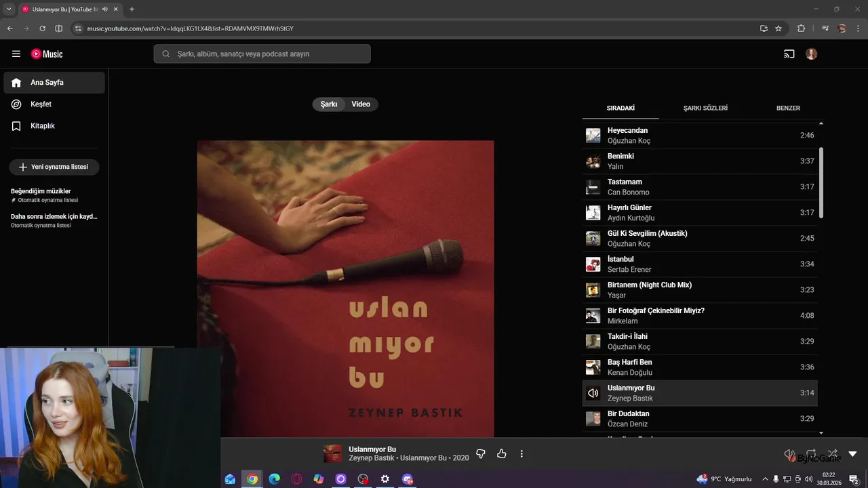Play Heyecandan by Oğuzhan Koç
Screen dimensions: 868x488
(x=700, y=136)
